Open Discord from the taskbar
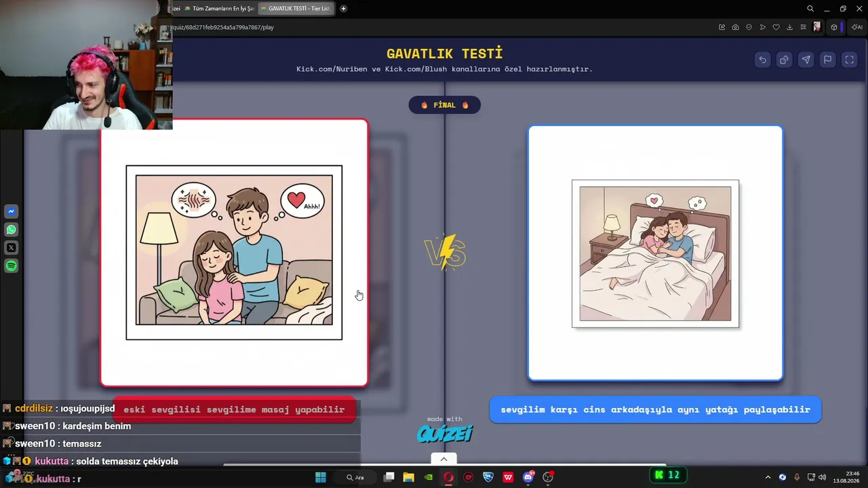This screenshot has width=868, height=488. (528, 477)
